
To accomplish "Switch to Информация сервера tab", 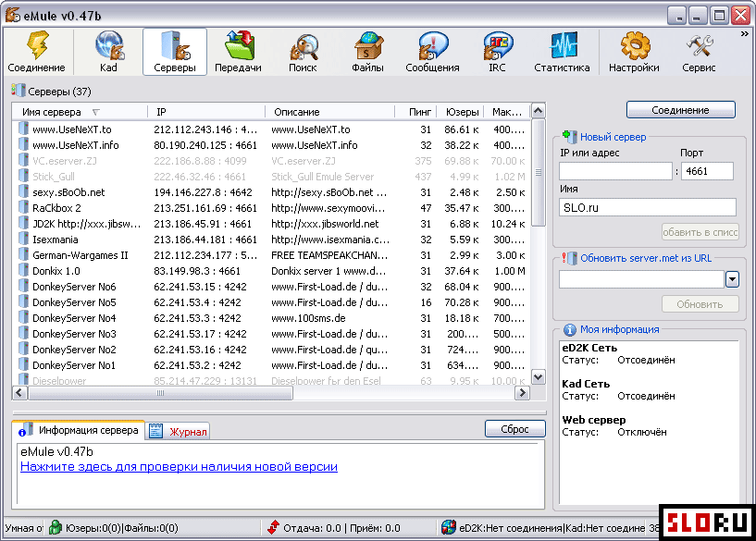I will (x=79, y=430).
